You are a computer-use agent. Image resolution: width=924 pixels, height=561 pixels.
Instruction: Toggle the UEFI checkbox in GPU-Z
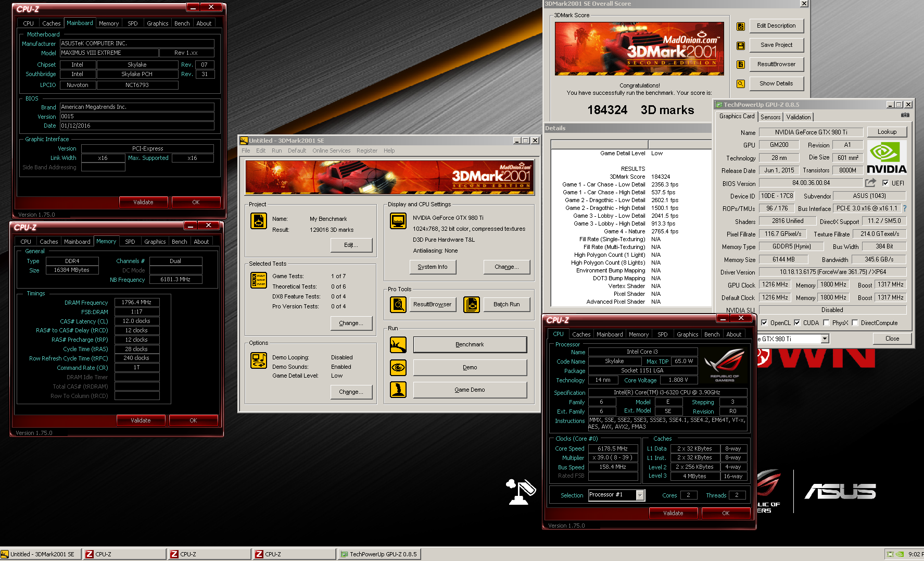(885, 183)
